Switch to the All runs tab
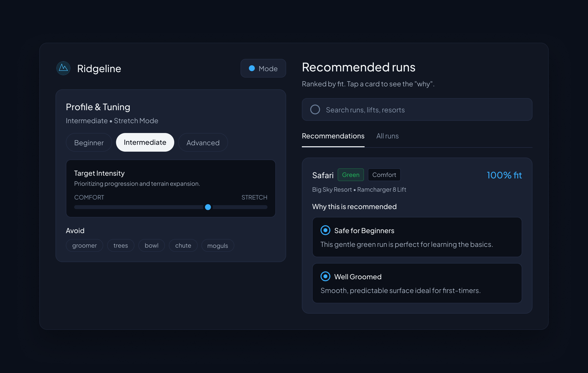588x373 pixels. (x=387, y=136)
